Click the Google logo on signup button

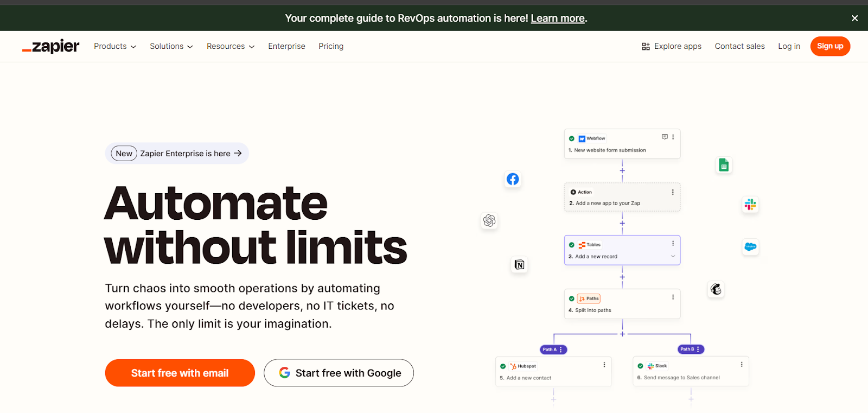tap(285, 373)
